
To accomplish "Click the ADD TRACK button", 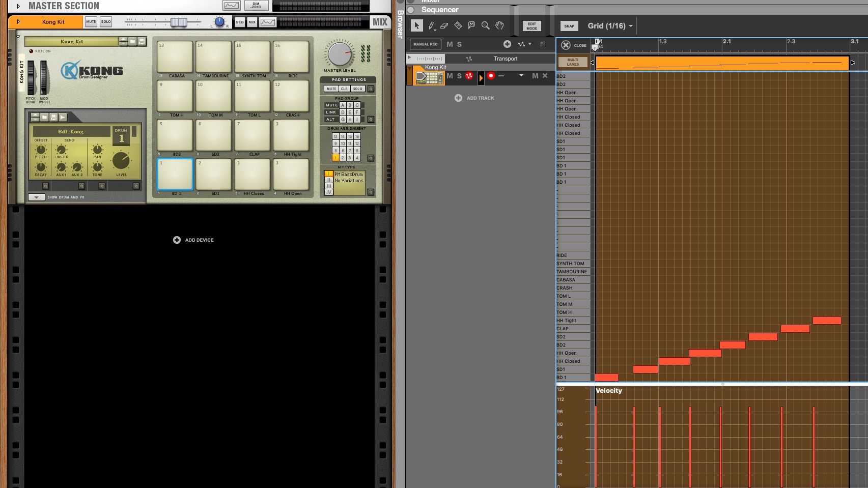I will tap(474, 98).
